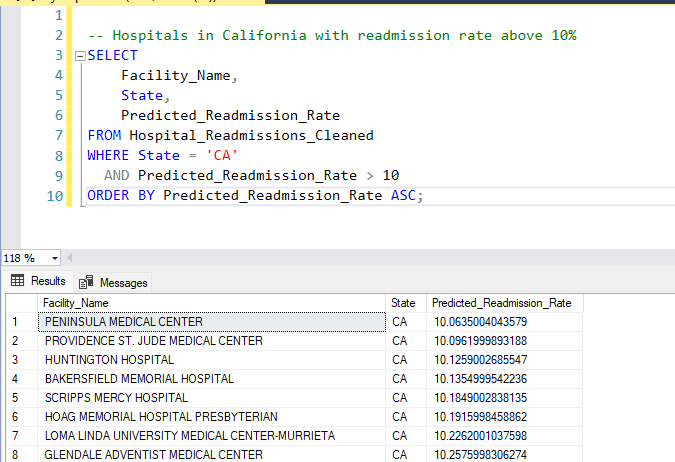The image size is (675, 462).
Task: Select the SCRIPPS MERCY HOSPITAL cell
Action: pos(212,398)
